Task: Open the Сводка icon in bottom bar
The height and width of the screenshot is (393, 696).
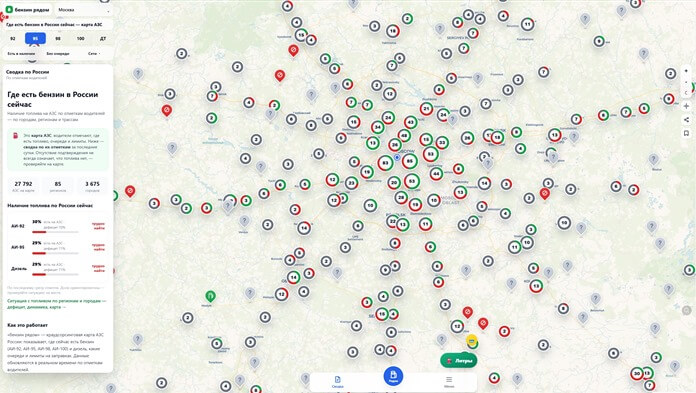Action: [337, 381]
